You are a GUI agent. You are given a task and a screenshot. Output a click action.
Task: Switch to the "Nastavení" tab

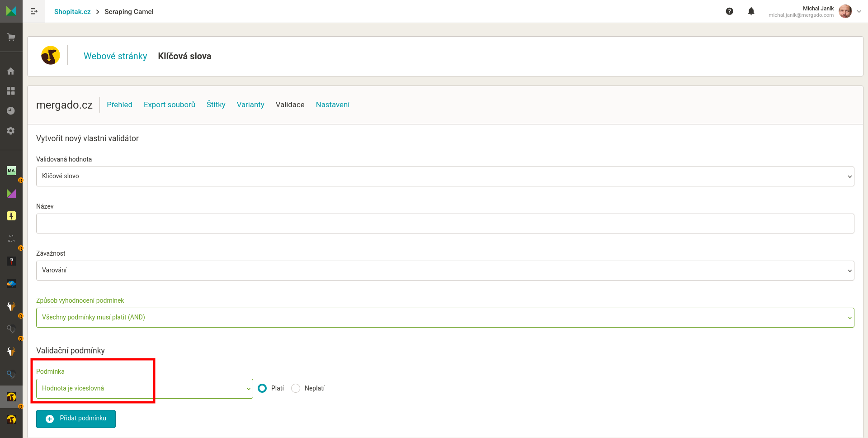tap(332, 105)
